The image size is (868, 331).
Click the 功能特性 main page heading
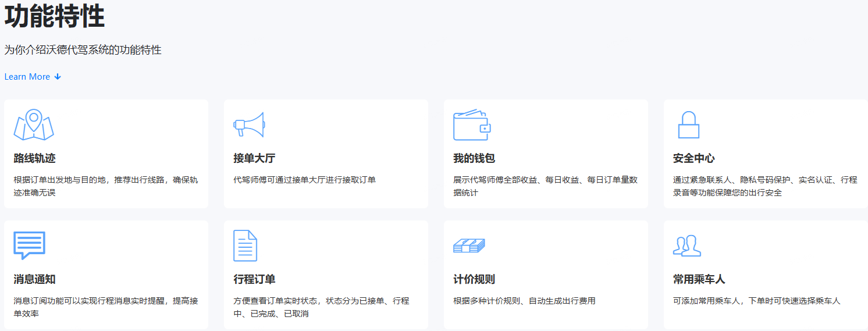click(x=55, y=16)
